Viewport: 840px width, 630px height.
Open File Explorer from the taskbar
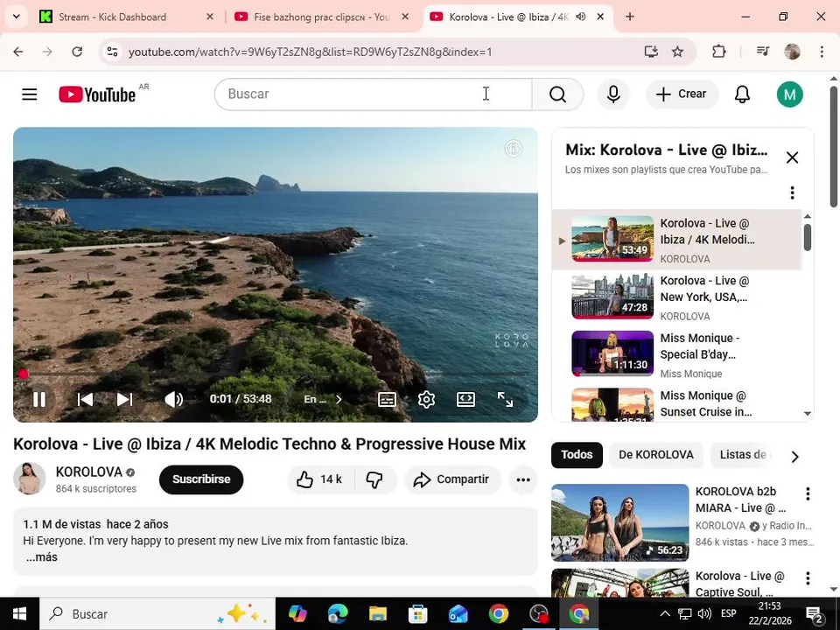coord(378,614)
